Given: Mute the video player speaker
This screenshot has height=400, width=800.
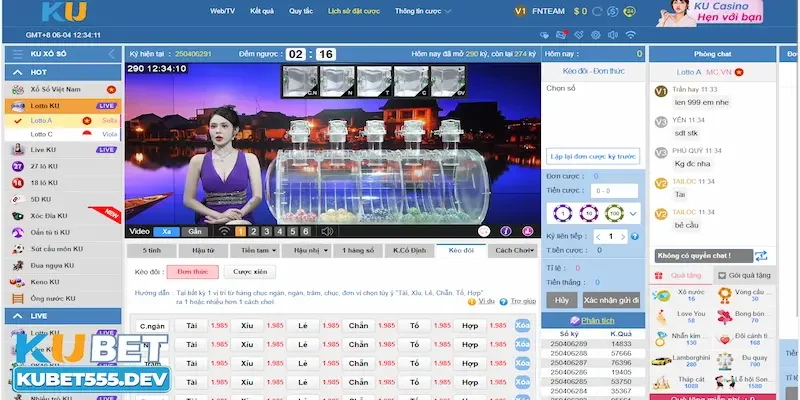Looking at the screenshot, I should pos(327,231).
